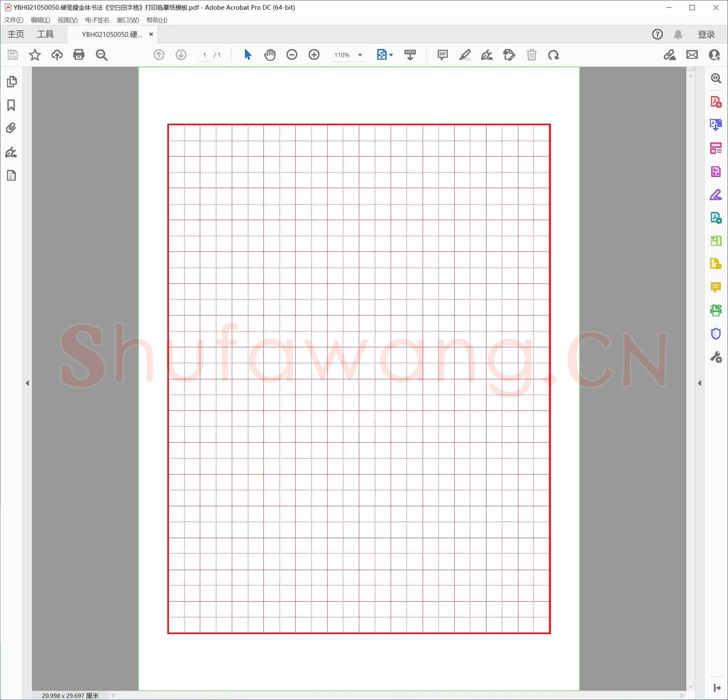The height and width of the screenshot is (700, 728).
Task: Open signatures panel in left sidebar
Action: coord(11,152)
